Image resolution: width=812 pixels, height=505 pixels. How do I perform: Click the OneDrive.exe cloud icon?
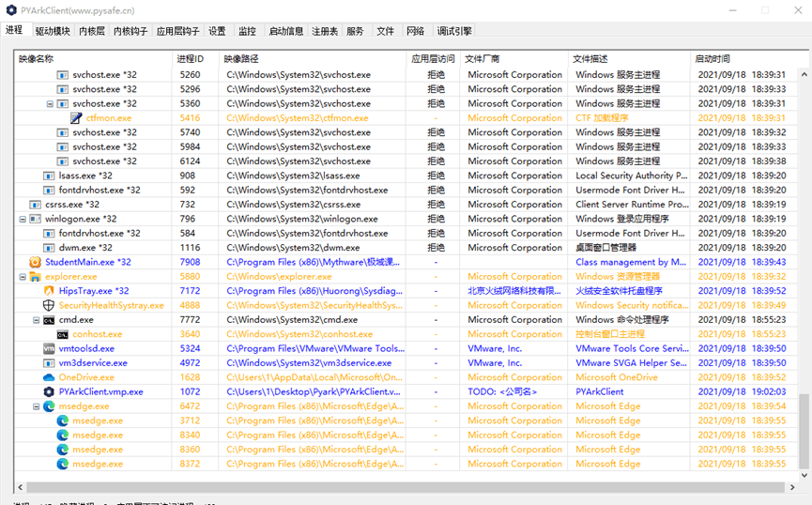click(x=49, y=377)
